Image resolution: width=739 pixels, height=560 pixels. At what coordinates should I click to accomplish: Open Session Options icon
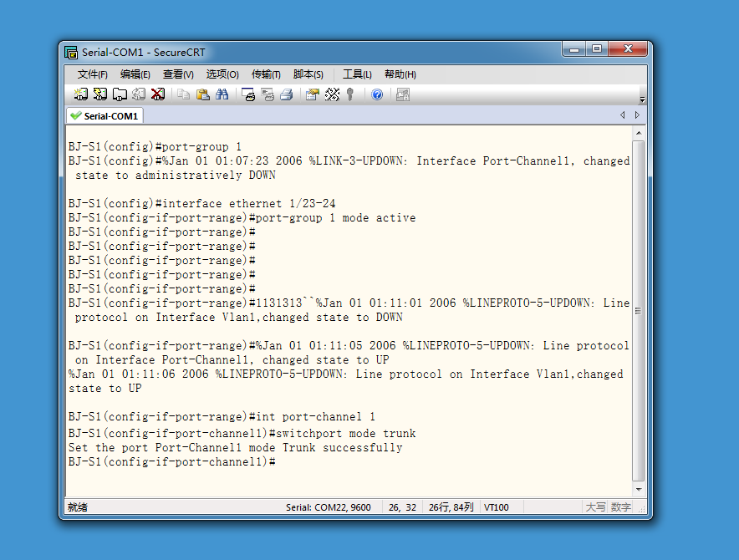[x=313, y=94]
